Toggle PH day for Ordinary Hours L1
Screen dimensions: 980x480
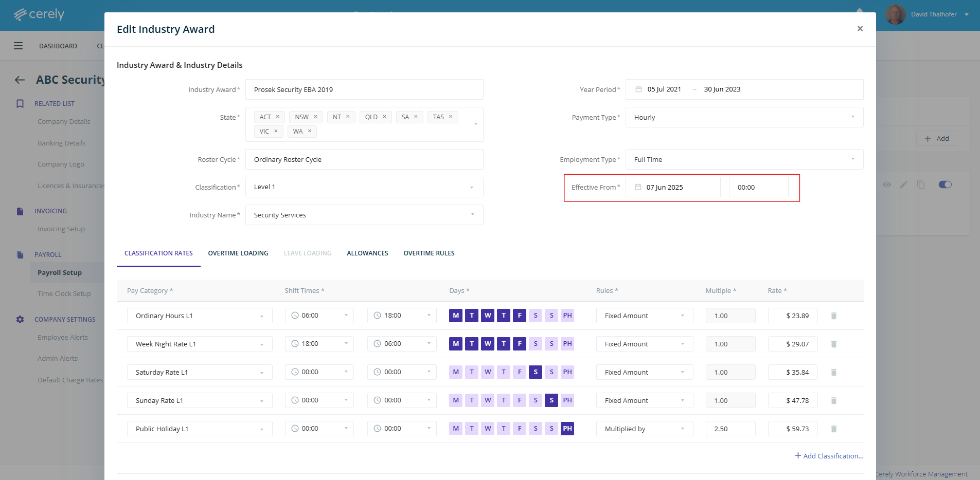567,316
